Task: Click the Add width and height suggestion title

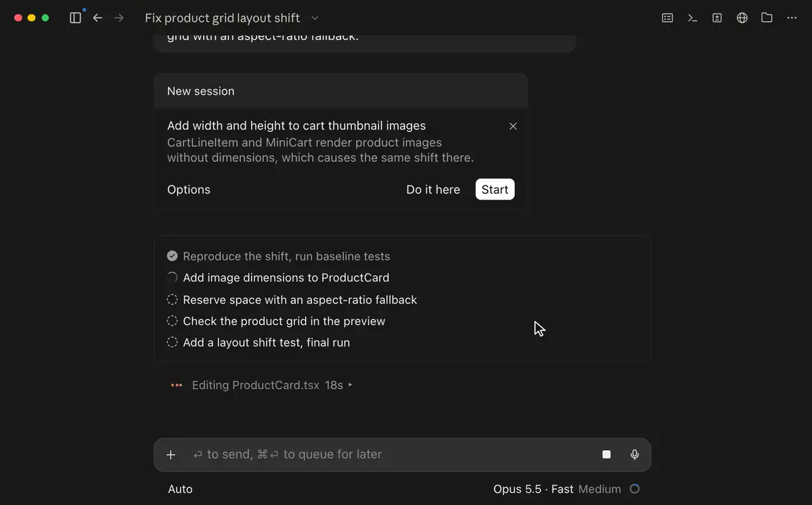Action: pos(296,126)
